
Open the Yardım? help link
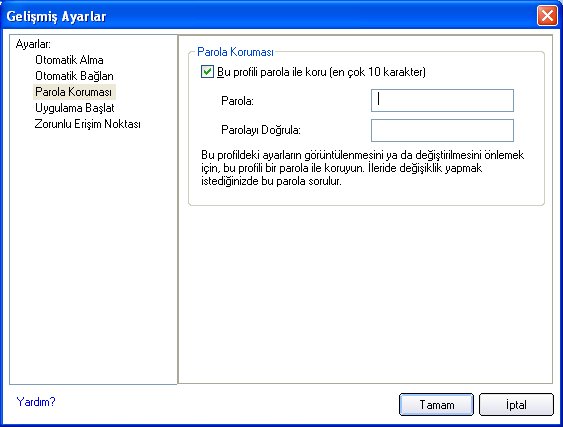click(36, 402)
